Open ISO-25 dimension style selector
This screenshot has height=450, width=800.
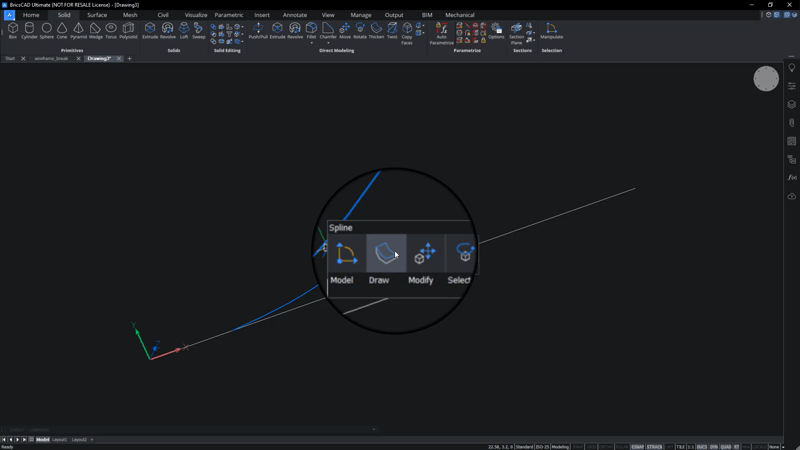pos(542,447)
